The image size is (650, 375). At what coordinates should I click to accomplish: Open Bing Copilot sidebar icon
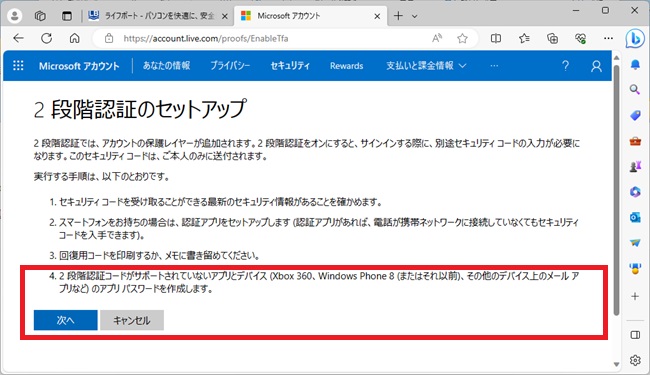pyautogui.click(x=635, y=39)
